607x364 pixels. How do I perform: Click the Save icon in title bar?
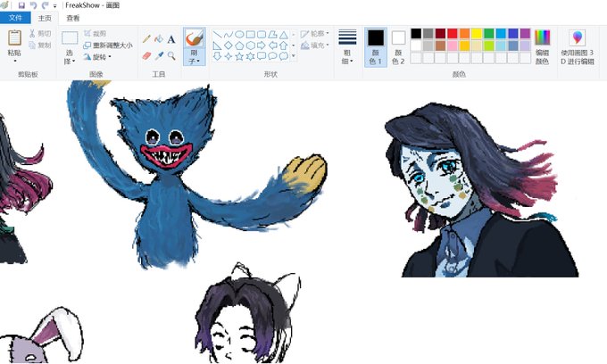[x=21, y=5]
